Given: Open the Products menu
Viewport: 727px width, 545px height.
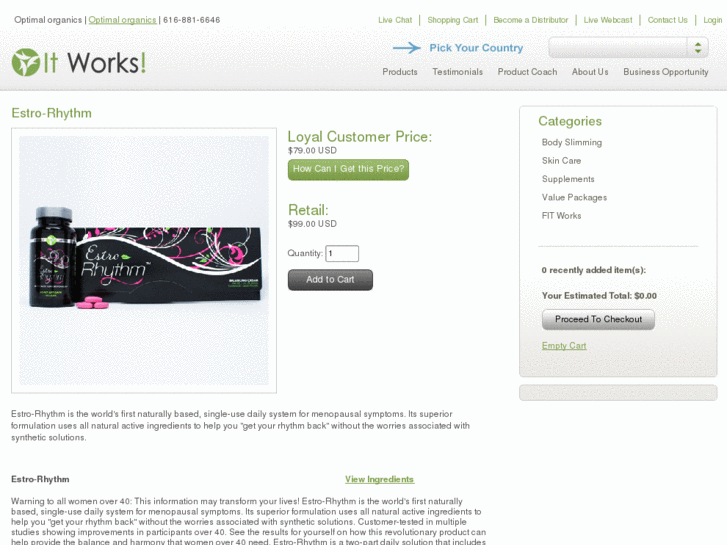Looking at the screenshot, I should 400,72.
